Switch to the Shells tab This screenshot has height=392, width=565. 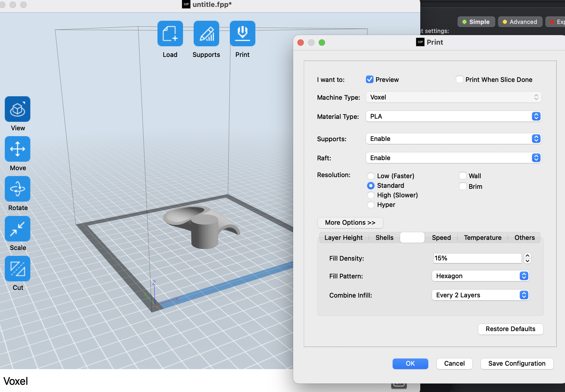384,237
